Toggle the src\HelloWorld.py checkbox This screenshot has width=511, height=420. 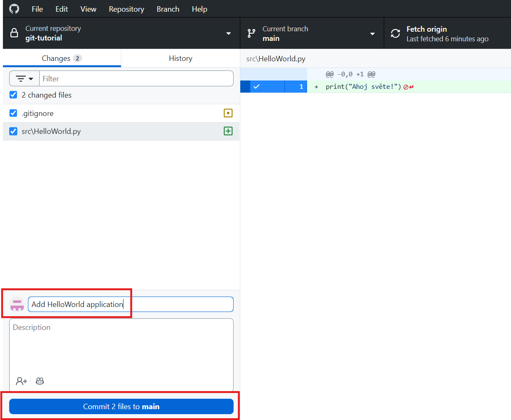pyautogui.click(x=13, y=131)
